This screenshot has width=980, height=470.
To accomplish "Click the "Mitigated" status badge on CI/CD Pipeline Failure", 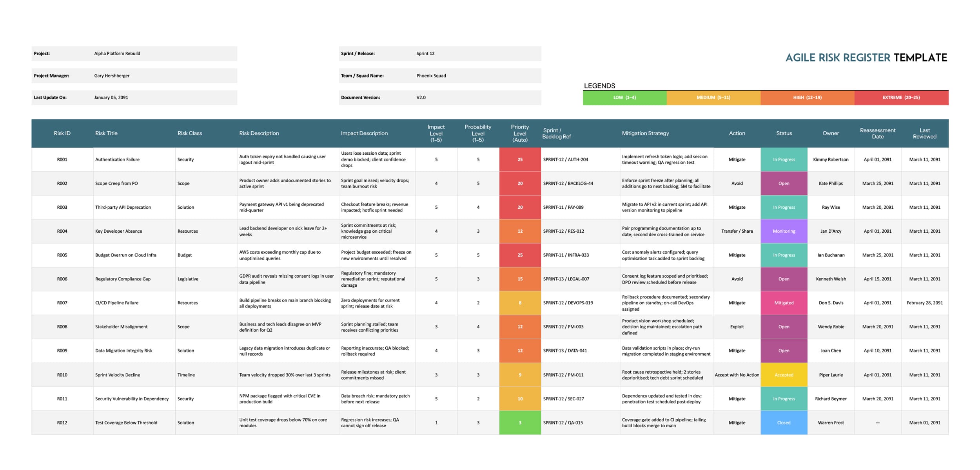I will [x=784, y=302].
